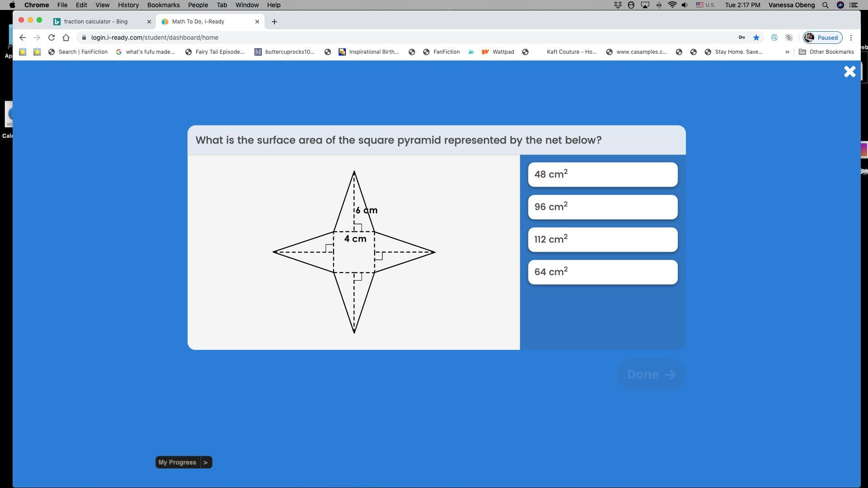Open the Chrome three-dot menu
Screen dimensions: 868x488
point(851,38)
